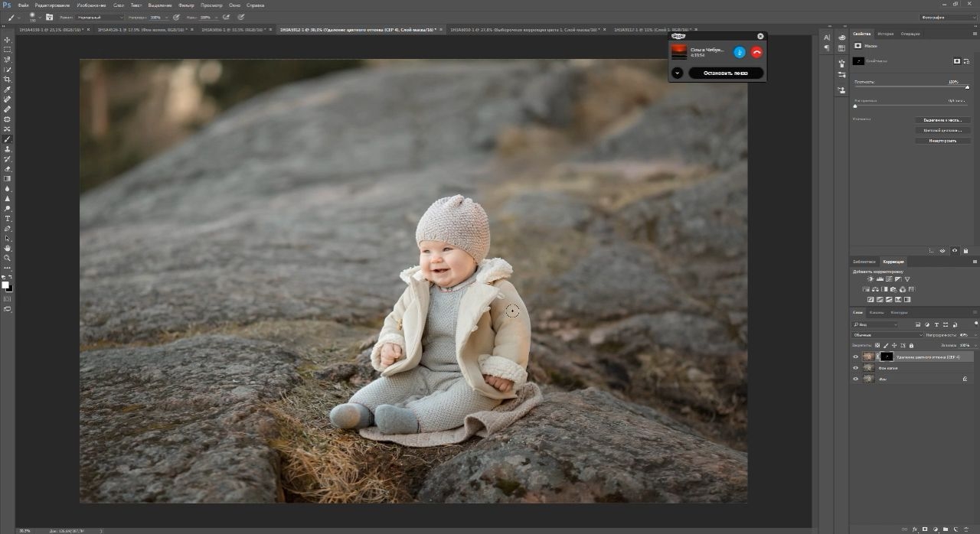Open the Character panel icon
Viewport: 980px width, 534px height.
[827, 37]
